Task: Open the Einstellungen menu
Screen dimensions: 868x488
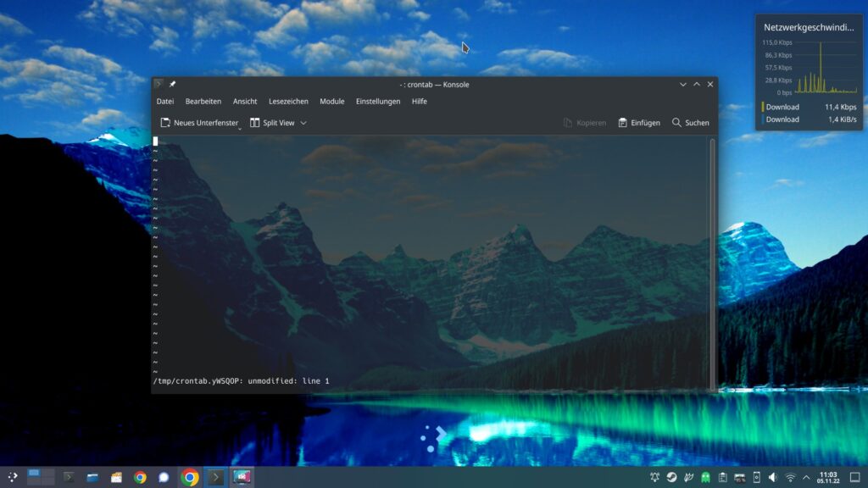Action: [x=377, y=102]
